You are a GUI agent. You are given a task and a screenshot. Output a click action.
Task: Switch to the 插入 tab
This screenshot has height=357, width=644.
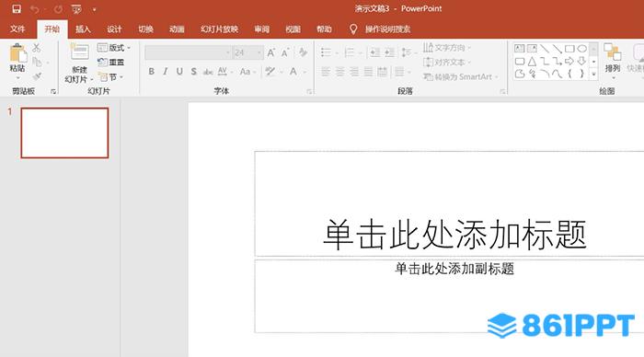coord(83,29)
